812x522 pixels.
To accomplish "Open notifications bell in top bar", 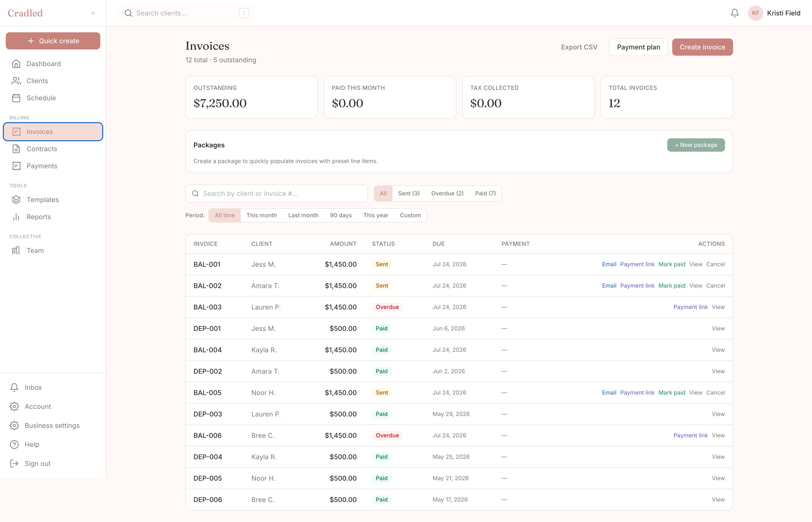I will point(735,13).
